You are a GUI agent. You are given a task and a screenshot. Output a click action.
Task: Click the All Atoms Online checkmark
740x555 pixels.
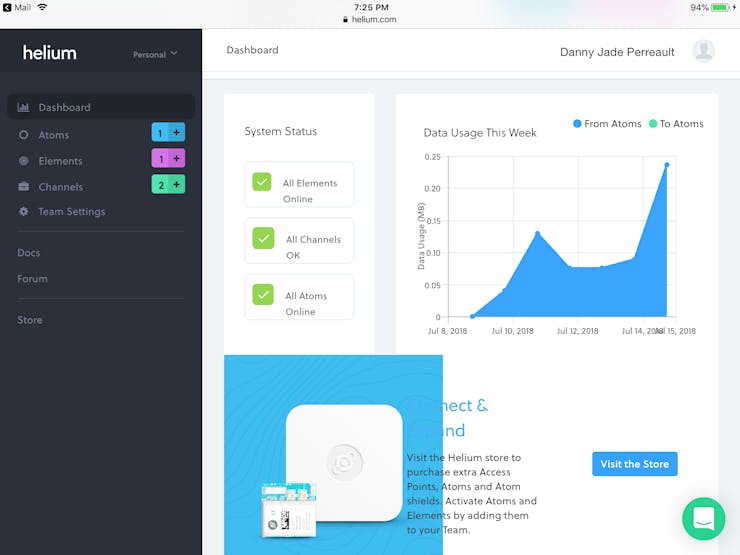pyautogui.click(x=263, y=294)
